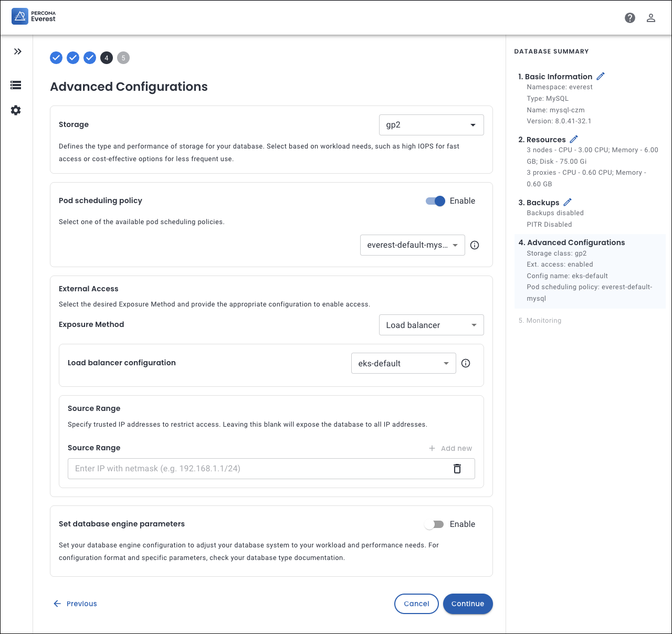This screenshot has width=672, height=634.
Task: Edit Basic Information via pencil icon
Action: click(601, 76)
